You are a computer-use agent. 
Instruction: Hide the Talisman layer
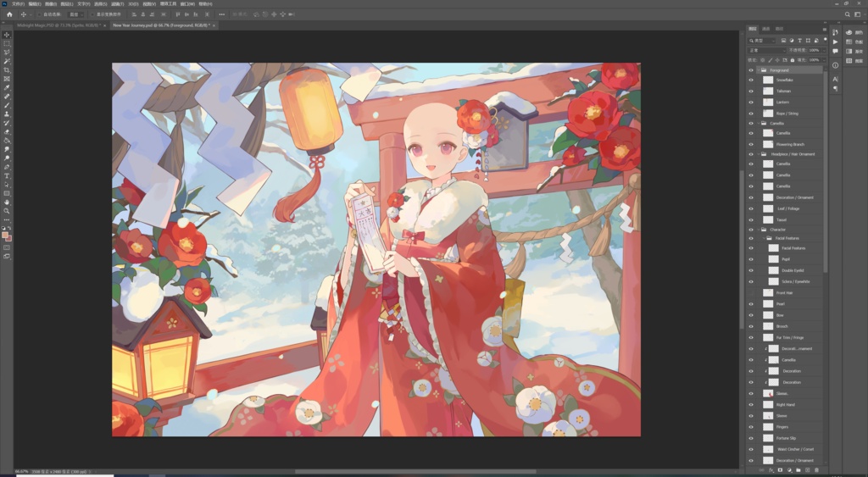pyautogui.click(x=751, y=92)
